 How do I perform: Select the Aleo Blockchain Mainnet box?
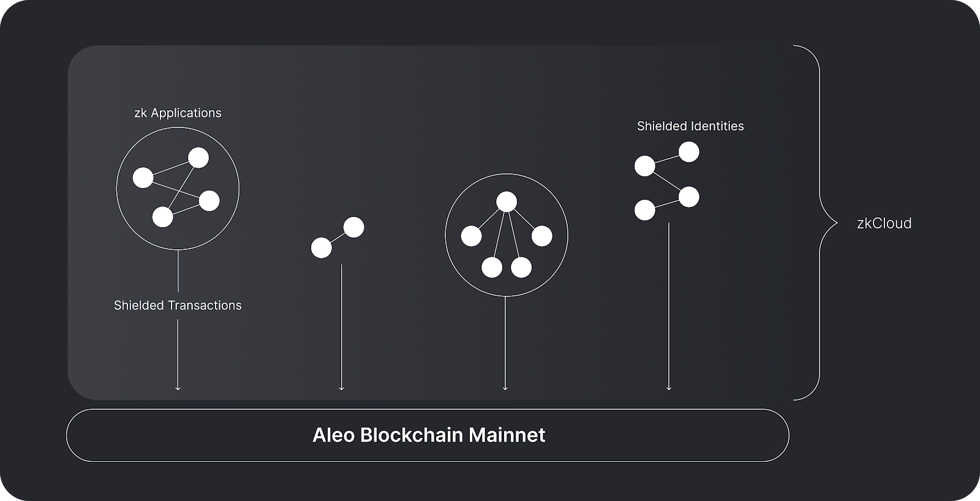pos(428,435)
